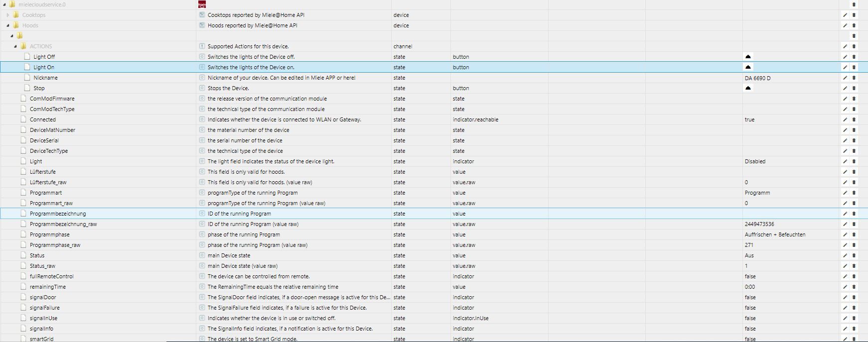
Task: Edit the Status state
Action: 845,255
